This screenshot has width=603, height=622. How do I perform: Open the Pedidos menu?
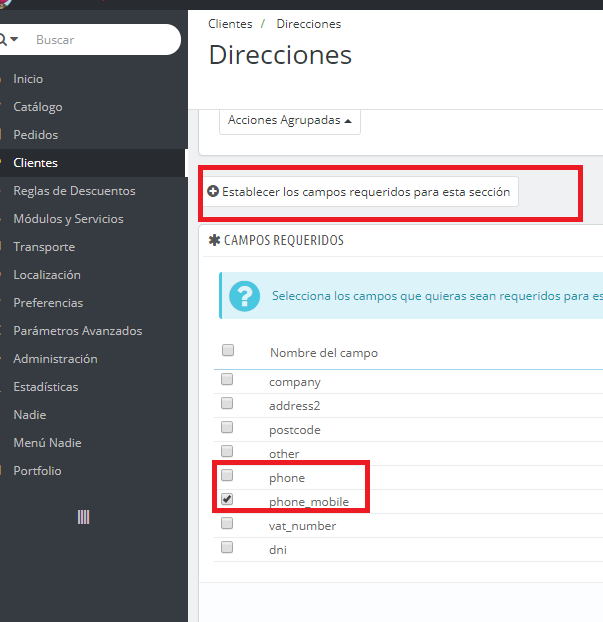[x=36, y=135]
